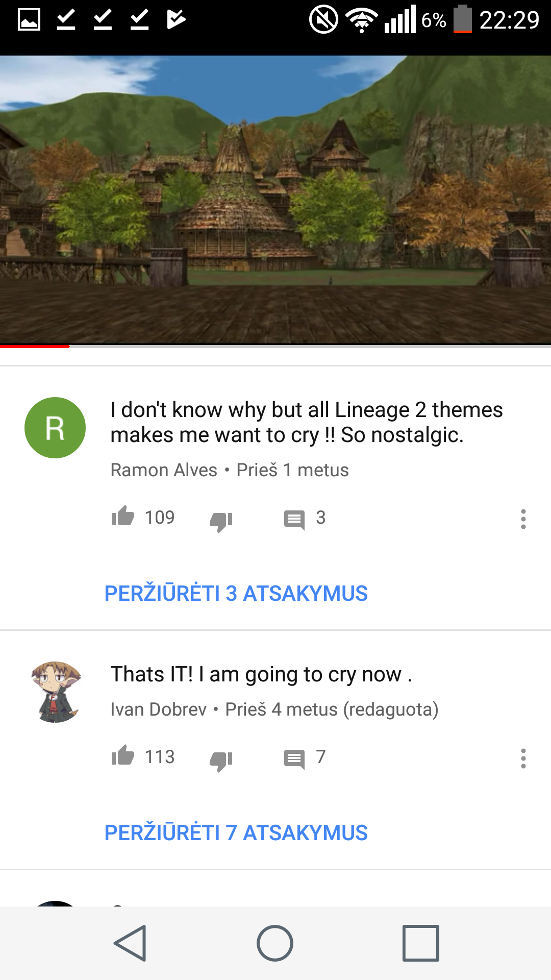Dislike Ivan Dobrev's comment

[221, 761]
